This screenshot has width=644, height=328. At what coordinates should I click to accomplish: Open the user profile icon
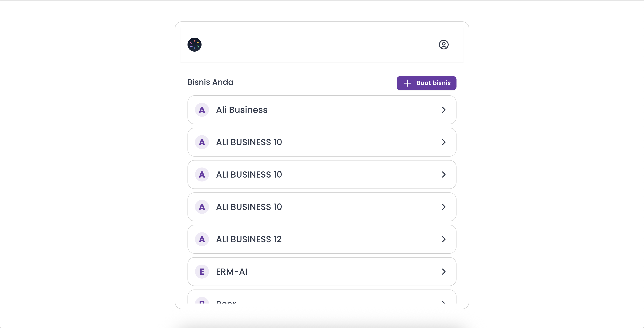444,45
